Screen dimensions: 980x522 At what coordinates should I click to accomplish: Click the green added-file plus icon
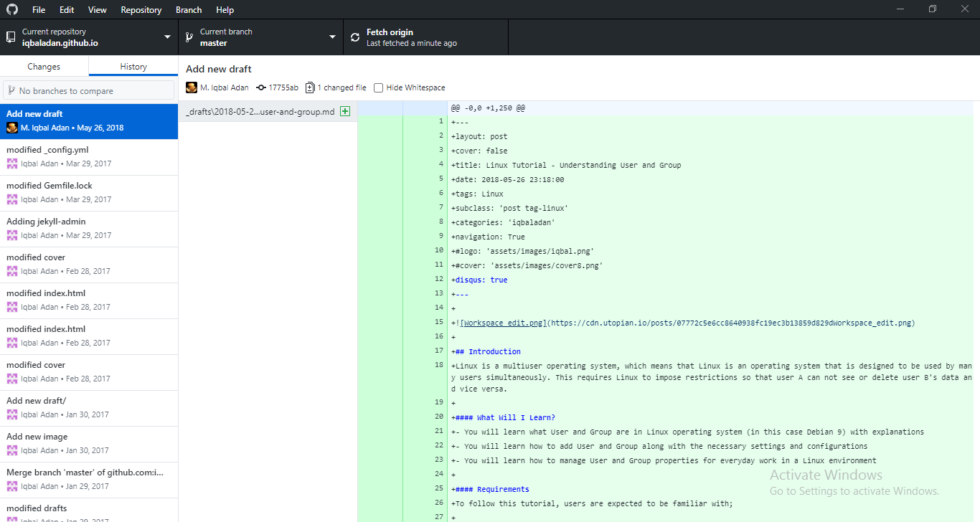[x=345, y=111]
